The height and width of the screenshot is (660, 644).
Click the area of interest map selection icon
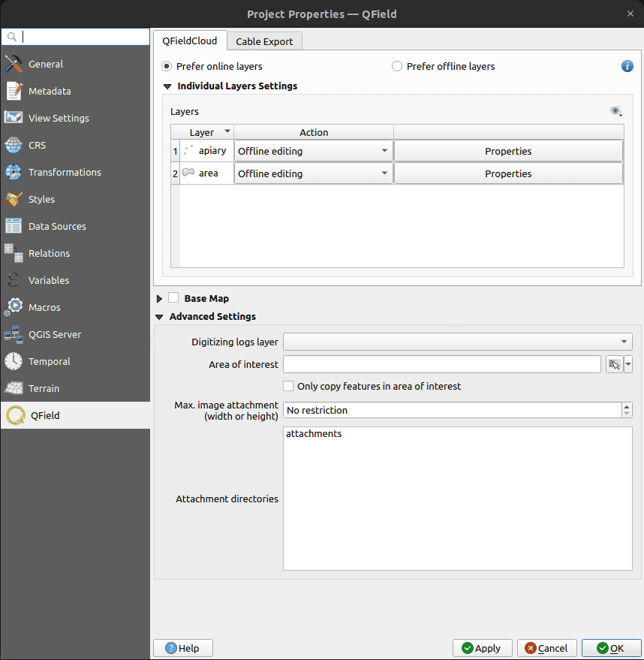[x=615, y=364]
